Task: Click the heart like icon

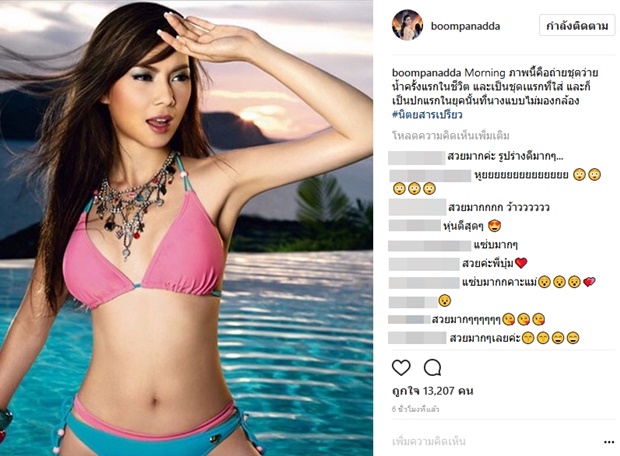Action: coord(401,368)
